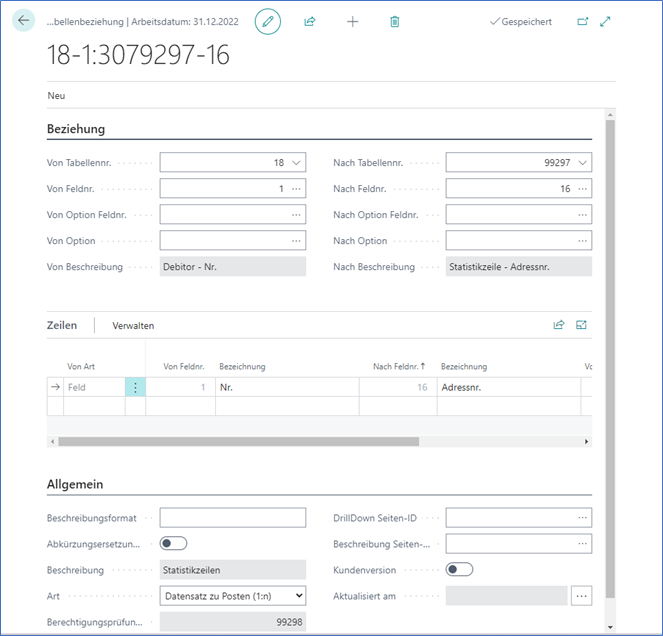663x636 pixels.
Task: Open the Von Tabellennr. dropdown
Action: click(296, 162)
